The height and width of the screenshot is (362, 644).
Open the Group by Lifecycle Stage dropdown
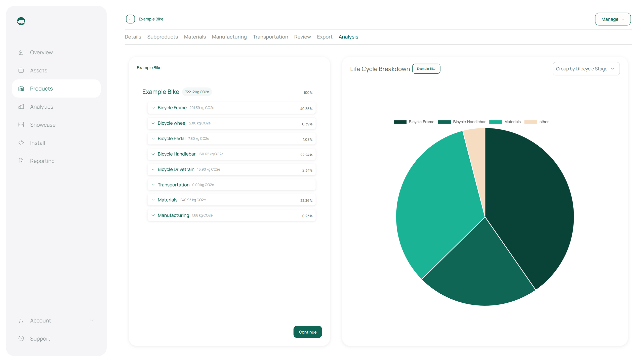[586, 69]
